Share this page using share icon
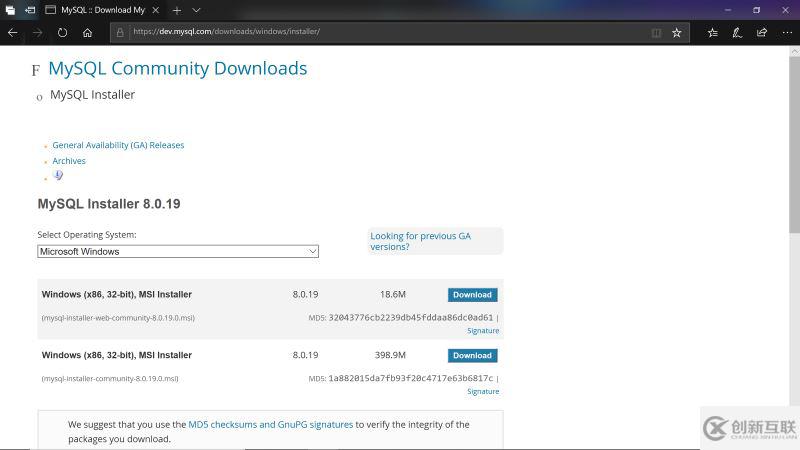800x450 pixels. click(762, 33)
